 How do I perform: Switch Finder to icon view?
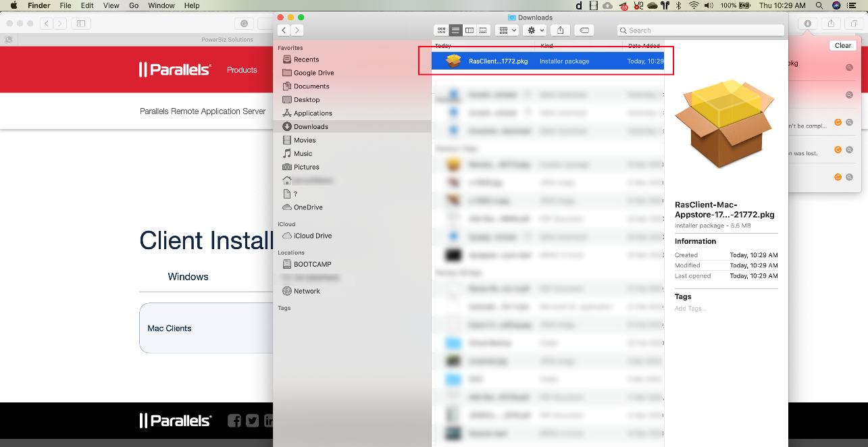coord(442,30)
